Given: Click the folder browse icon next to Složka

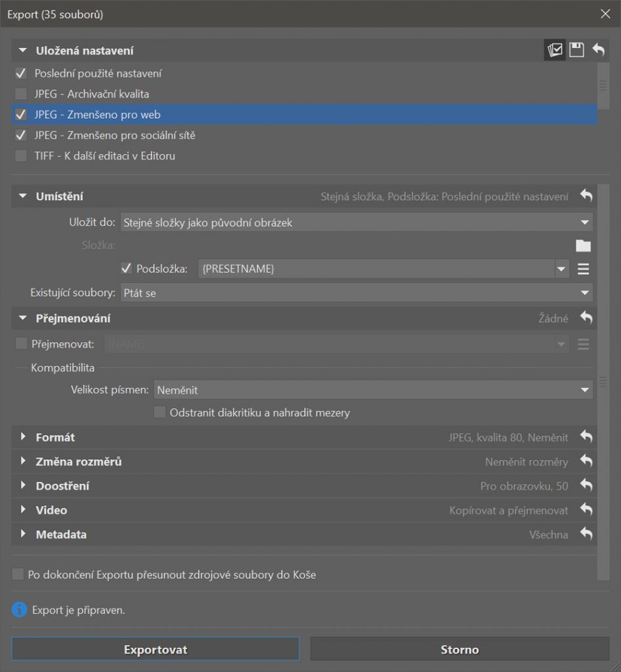Looking at the screenshot, I should click(583, 245).
